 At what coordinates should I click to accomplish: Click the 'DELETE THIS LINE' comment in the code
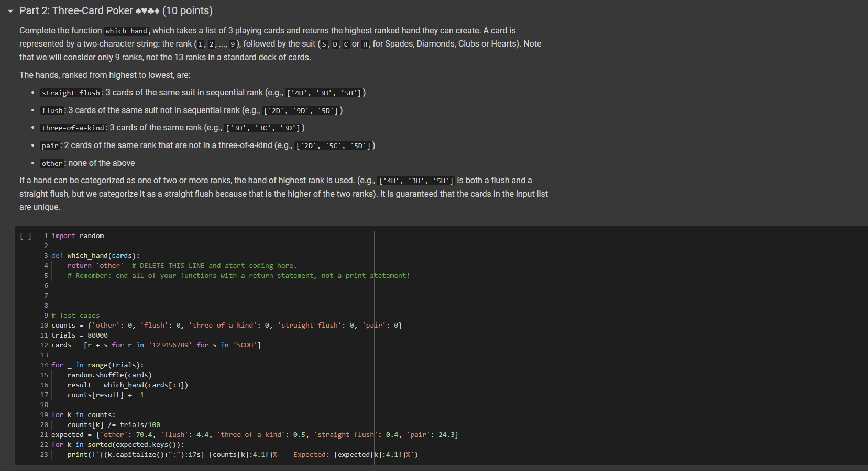pyautogui.click(x=214, y=266)
